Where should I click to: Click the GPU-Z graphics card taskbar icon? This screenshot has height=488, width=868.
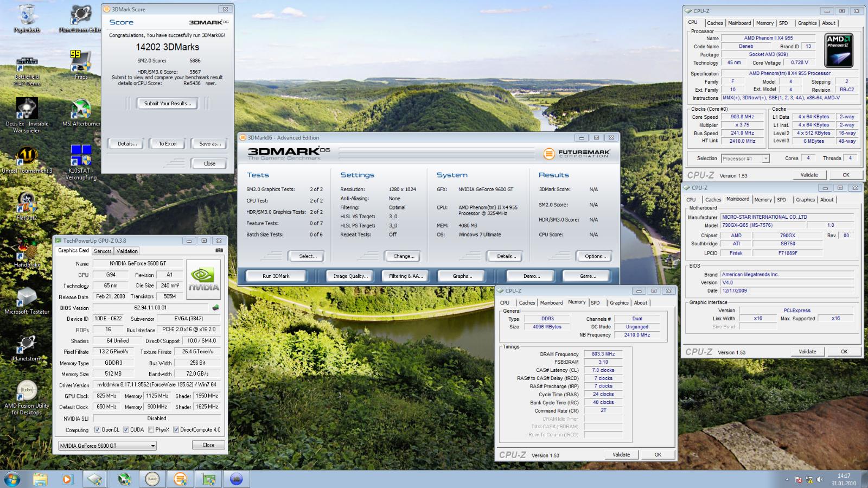(x=208, y=479)
